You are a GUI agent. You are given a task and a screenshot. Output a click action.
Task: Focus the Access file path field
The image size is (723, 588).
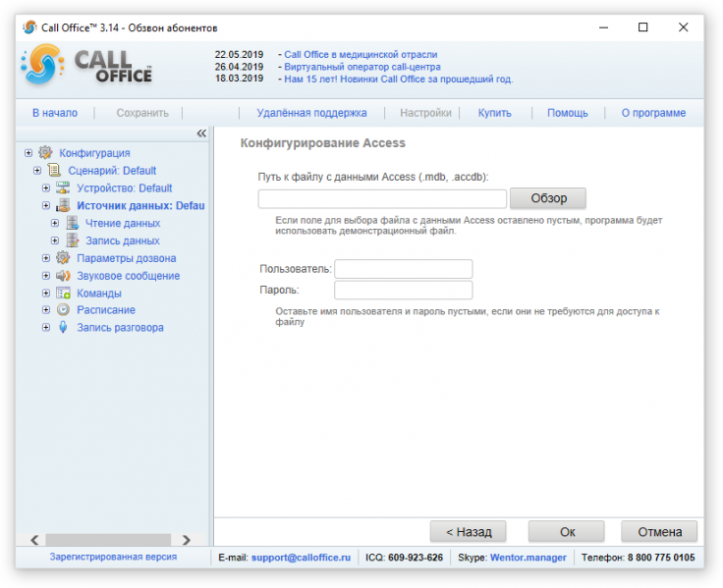382,198
